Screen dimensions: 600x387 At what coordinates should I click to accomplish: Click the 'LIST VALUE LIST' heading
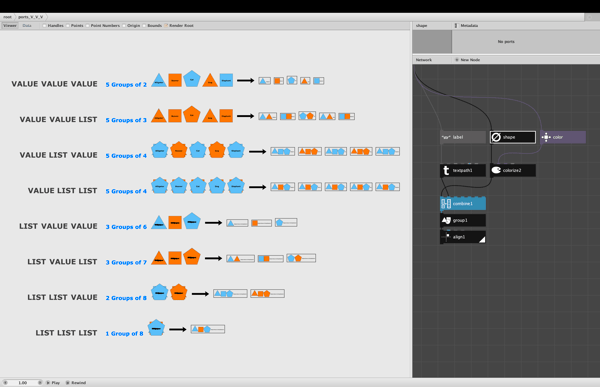(62, 262)
